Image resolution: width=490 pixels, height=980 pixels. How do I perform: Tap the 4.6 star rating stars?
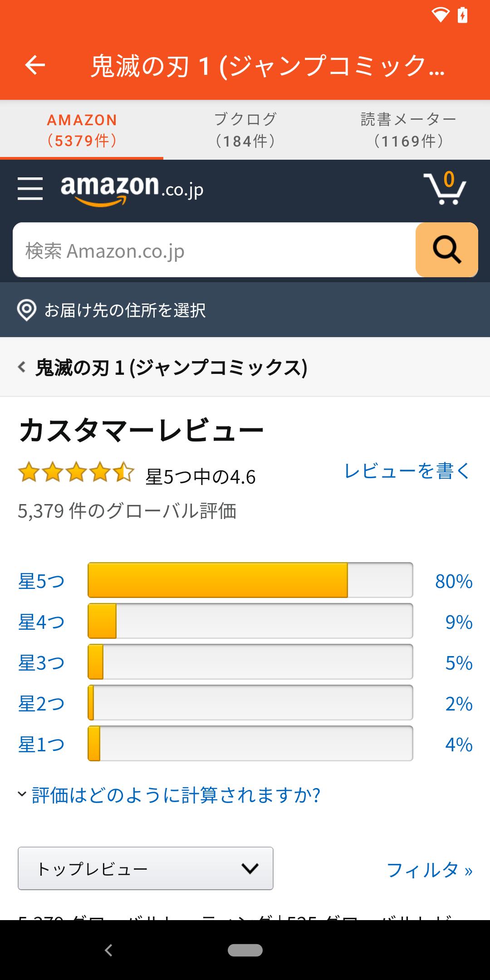point(76,473)
